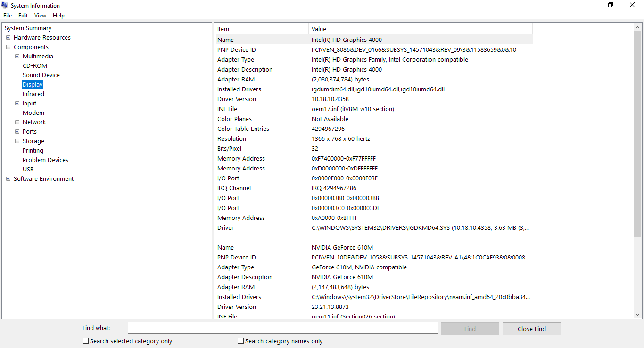
Task: Click the Close Find button
Action: [531, 328]
